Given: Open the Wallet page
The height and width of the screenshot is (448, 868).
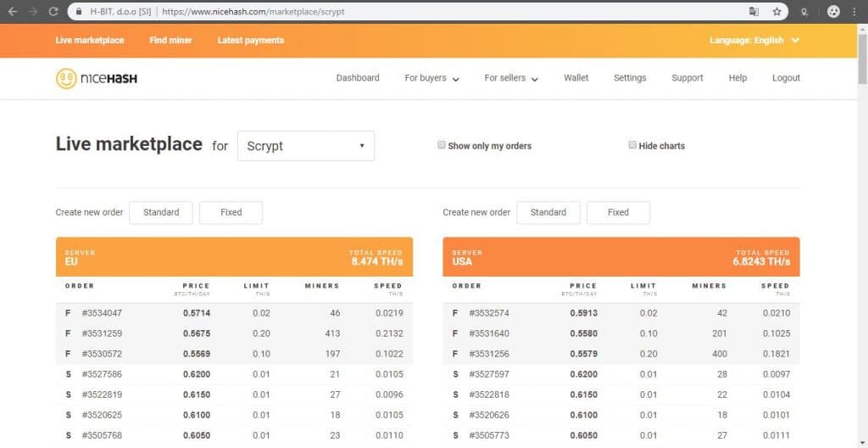Looking at the screenshot, I should pos(576,78).
